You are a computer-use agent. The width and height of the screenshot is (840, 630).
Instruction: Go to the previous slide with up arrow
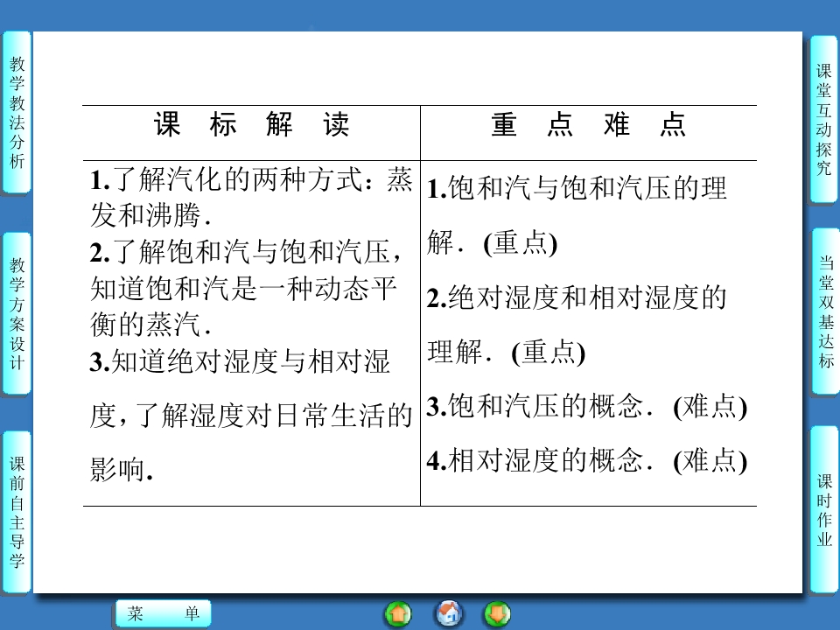(398, 613)
